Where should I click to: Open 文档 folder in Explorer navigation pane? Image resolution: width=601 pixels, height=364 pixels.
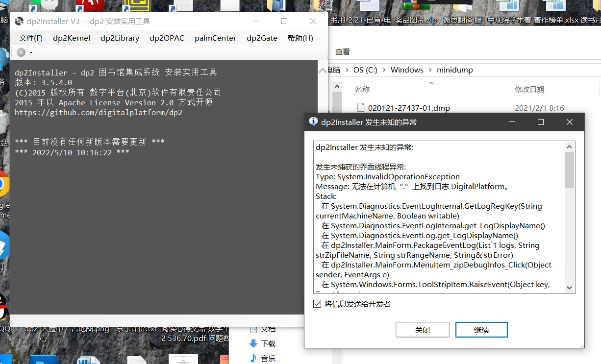coord(268,329)
